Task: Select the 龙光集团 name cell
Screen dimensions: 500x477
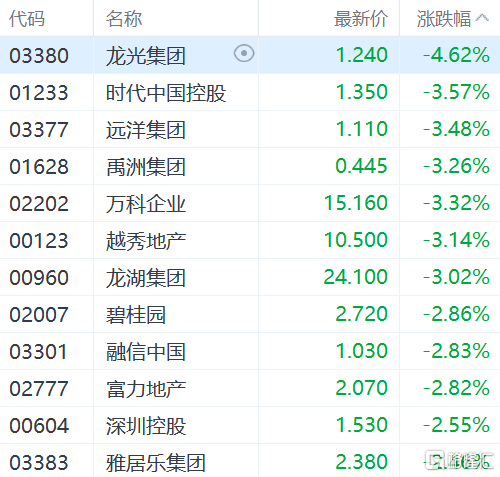Action: (x=146, y=55)
